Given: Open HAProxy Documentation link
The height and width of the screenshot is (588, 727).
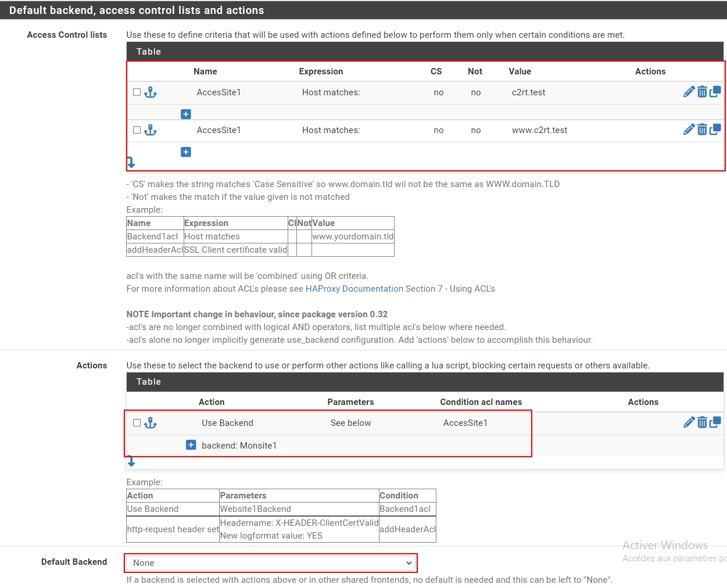Looking at the screenshot, I should click(354, 289).
